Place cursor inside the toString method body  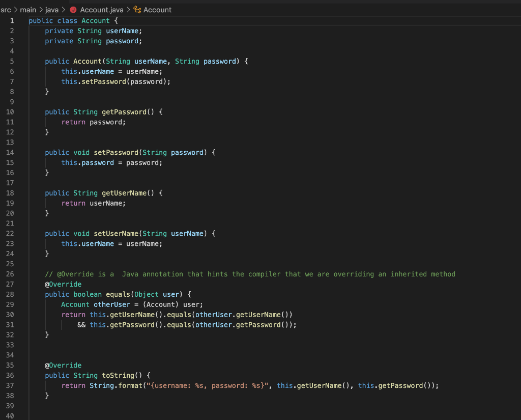click(x=204, y=385)
